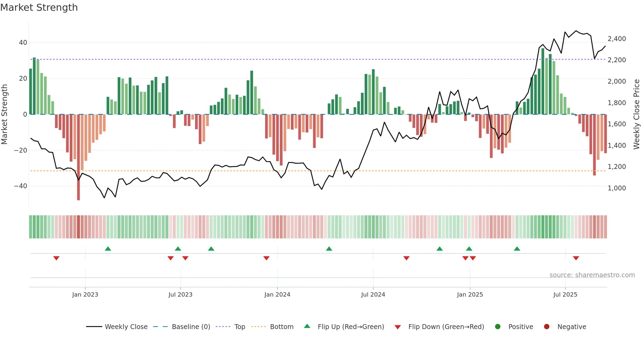This screenshot has height=362, width=644.
Task: Click the first flip-up marker after Jan 2023
Action: 108,249
